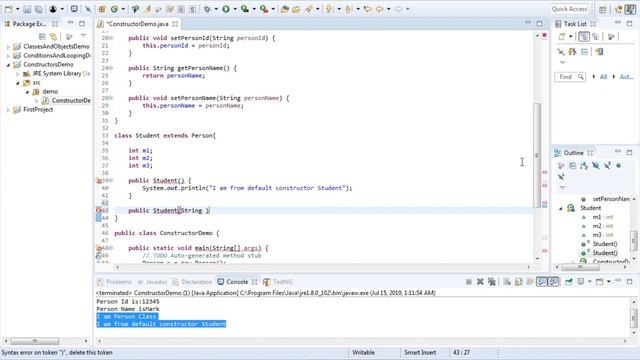Click the Package Explorer horizontal scrollbar thumb
Viewport: 640px width, 360px height.
(x=35, y=341)
